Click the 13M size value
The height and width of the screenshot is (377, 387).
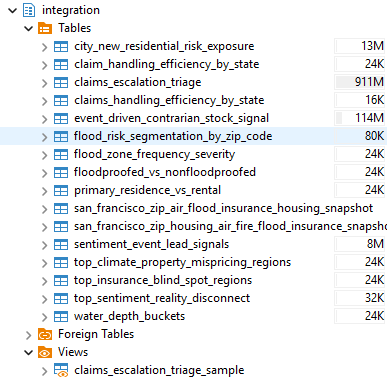point(372,46)
